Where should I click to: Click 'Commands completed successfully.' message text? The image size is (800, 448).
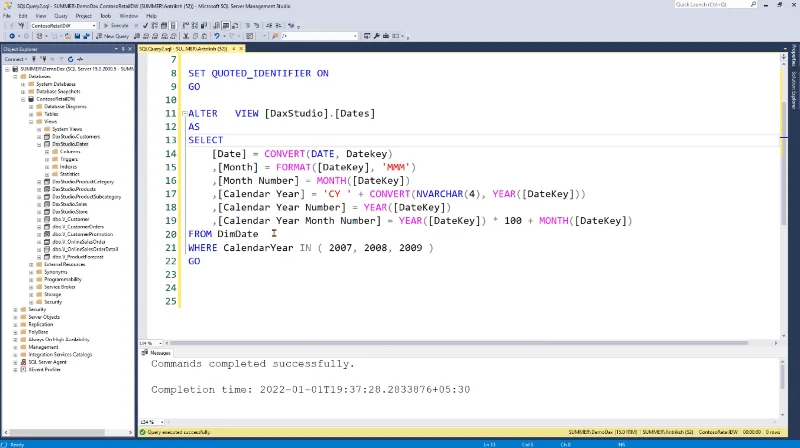[253, 364]
